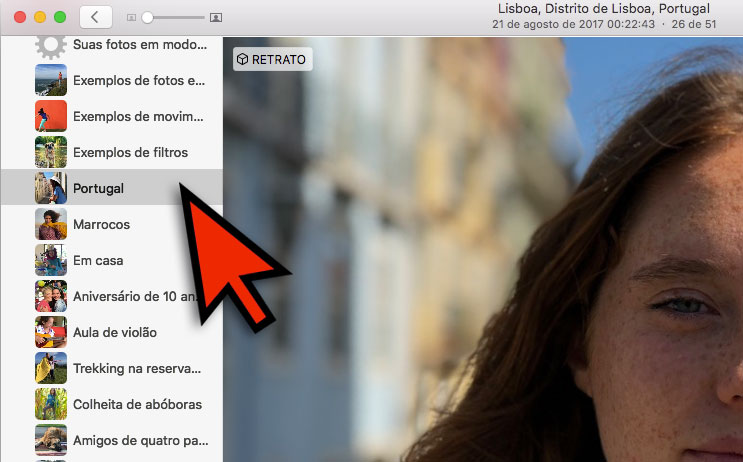The width and height of the screenshot is (743, 462).
Task: Click the Amigos de quatro patas thumbnail
Action: coord(50,440)
